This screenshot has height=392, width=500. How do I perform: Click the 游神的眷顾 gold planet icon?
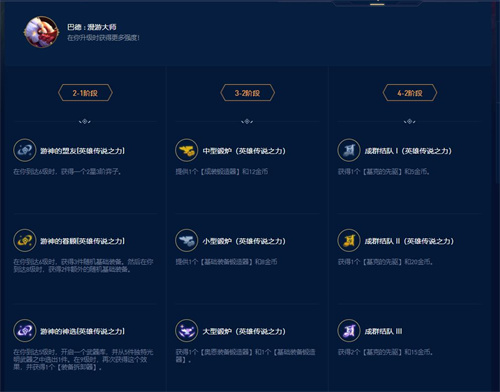point(25,240)
